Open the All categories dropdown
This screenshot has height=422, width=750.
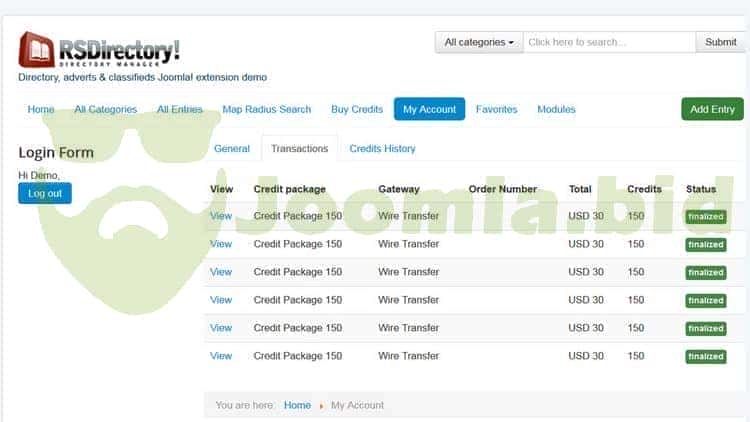coord(478,42)
